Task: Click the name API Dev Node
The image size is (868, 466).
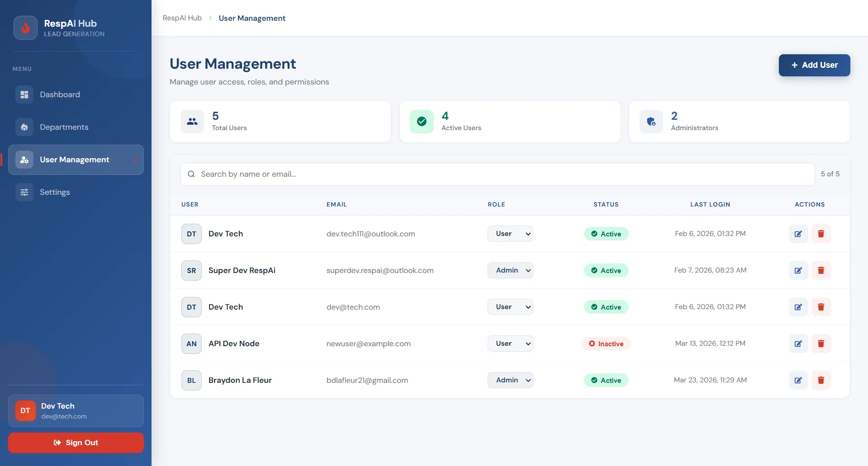Action: point(234,344)
